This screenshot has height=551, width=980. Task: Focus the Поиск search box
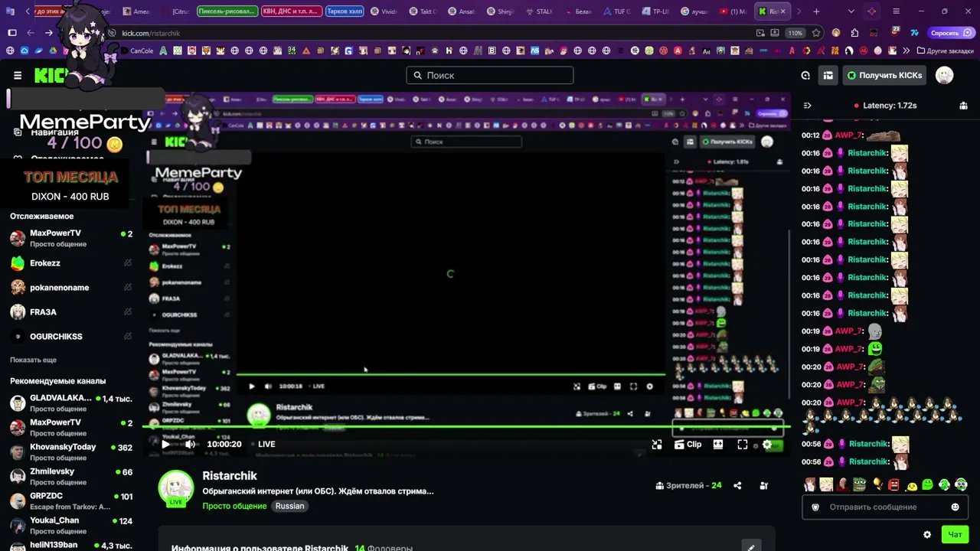click(490, 75)
